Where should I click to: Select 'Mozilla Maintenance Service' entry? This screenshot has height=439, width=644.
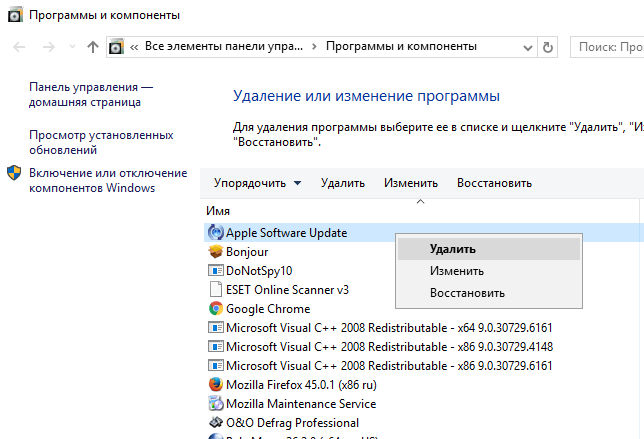click(x=301, y=404)
